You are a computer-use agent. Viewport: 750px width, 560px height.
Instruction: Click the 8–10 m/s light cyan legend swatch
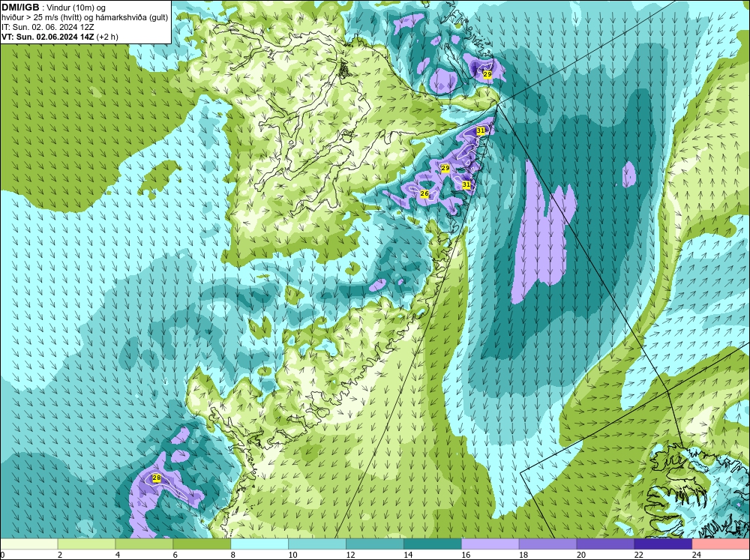pos(259,544)
